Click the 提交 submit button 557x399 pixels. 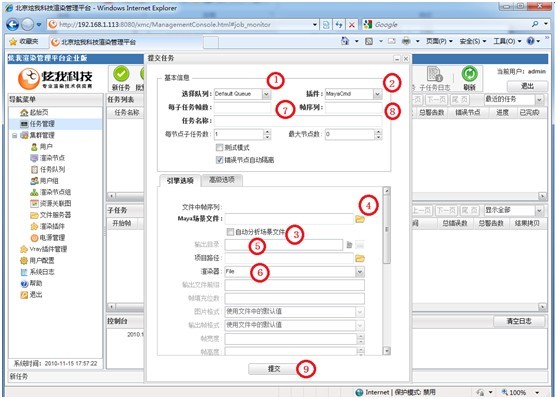click(x=274, y=369)
